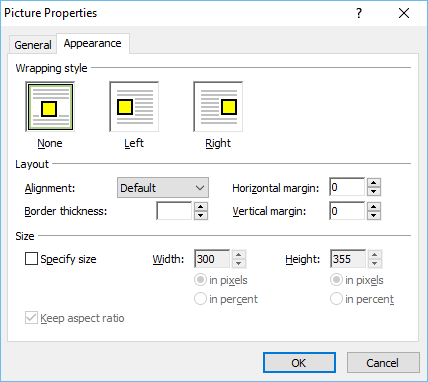Screen dimensions: 428x382
Task: Increase vertical margin using up arrow
Action: click(374, 207)
